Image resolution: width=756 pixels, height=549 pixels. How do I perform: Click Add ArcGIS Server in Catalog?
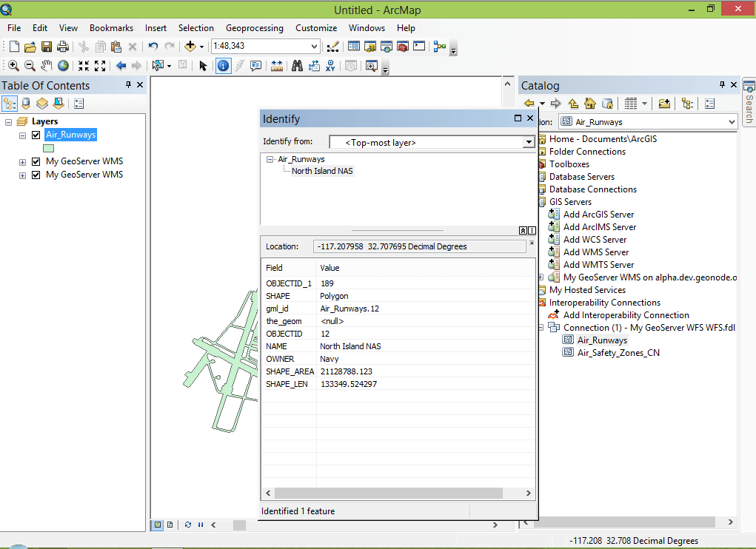[x=598, y=215]
